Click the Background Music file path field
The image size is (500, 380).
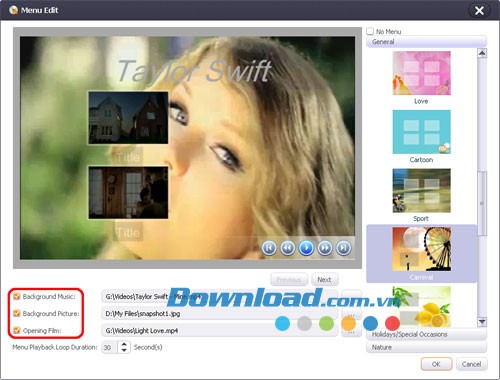[219, 296]
